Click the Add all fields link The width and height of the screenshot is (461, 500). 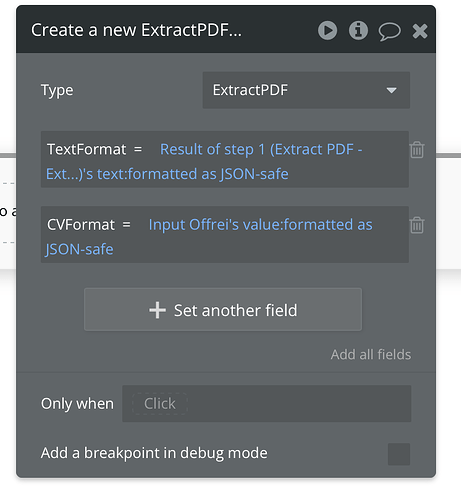click(371, 354)
